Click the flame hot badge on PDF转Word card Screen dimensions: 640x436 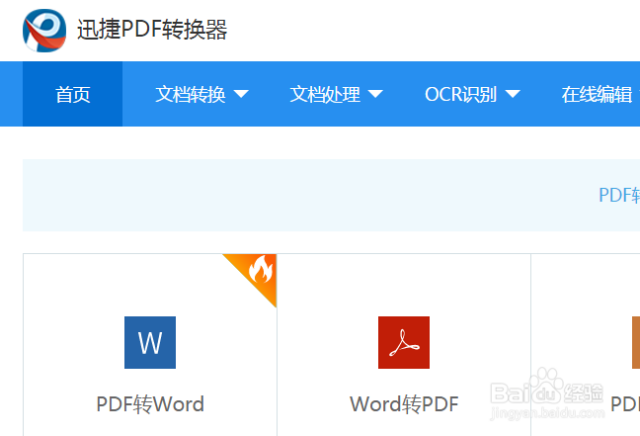click(x=259, y=271)
